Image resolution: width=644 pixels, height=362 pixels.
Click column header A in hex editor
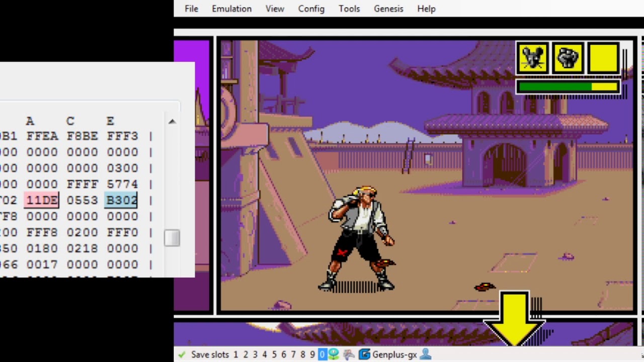pos(30,121)
